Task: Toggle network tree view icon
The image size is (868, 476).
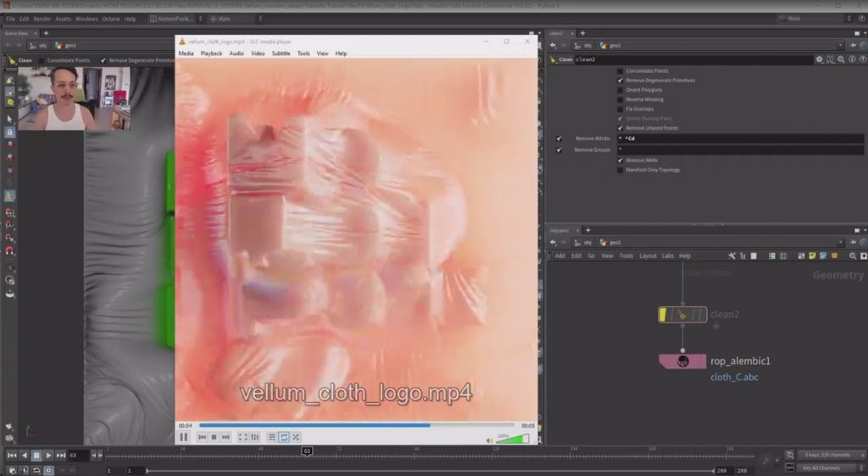Action: pos(743,255)
